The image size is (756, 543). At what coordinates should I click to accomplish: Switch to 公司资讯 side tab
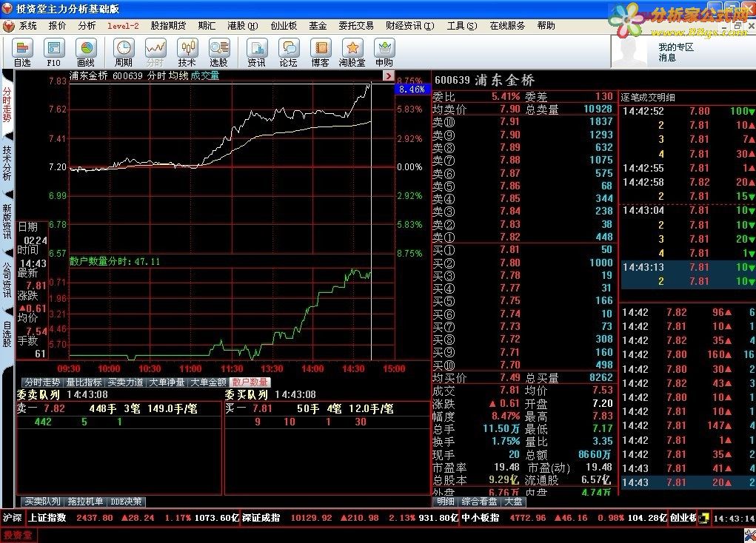(x=7, y=280)
